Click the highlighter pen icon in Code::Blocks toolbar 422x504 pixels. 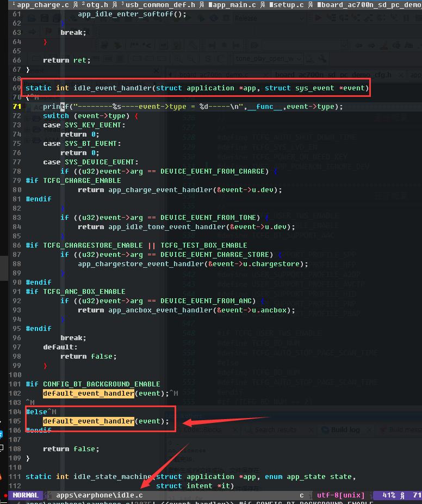coord(384,45)
